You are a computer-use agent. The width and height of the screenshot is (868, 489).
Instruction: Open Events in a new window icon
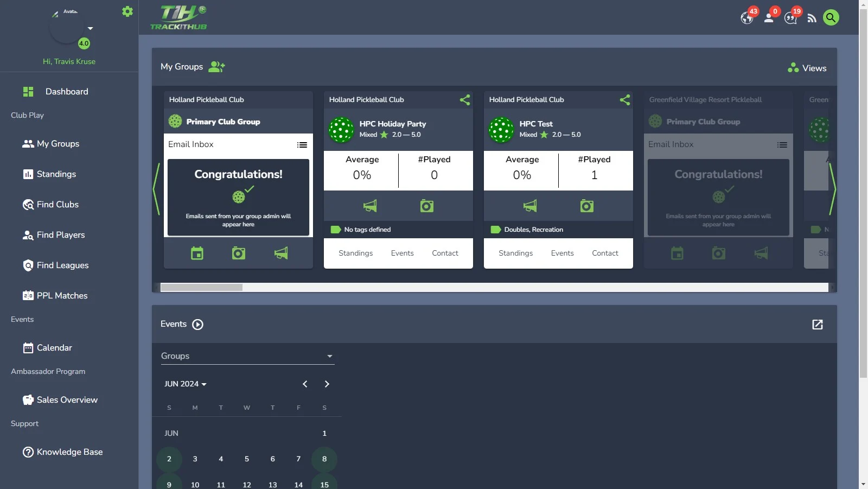pyautogui.click(x=818, y=325)
